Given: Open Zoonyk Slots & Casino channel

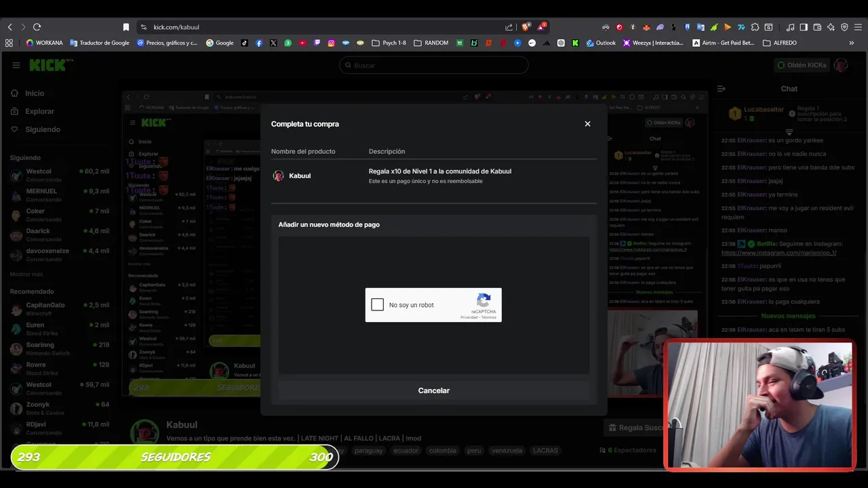Looking at the screenshot, I should [x=60, y=408].
